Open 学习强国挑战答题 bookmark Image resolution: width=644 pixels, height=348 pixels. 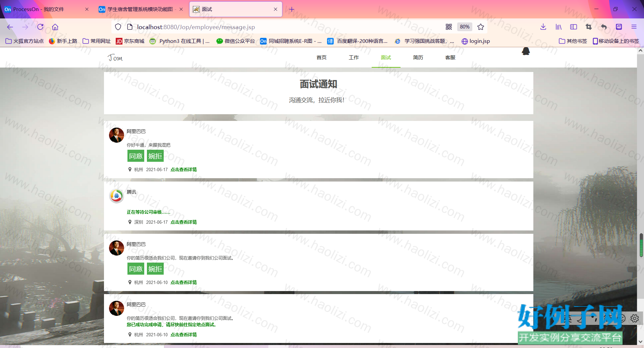coord(425,41)
